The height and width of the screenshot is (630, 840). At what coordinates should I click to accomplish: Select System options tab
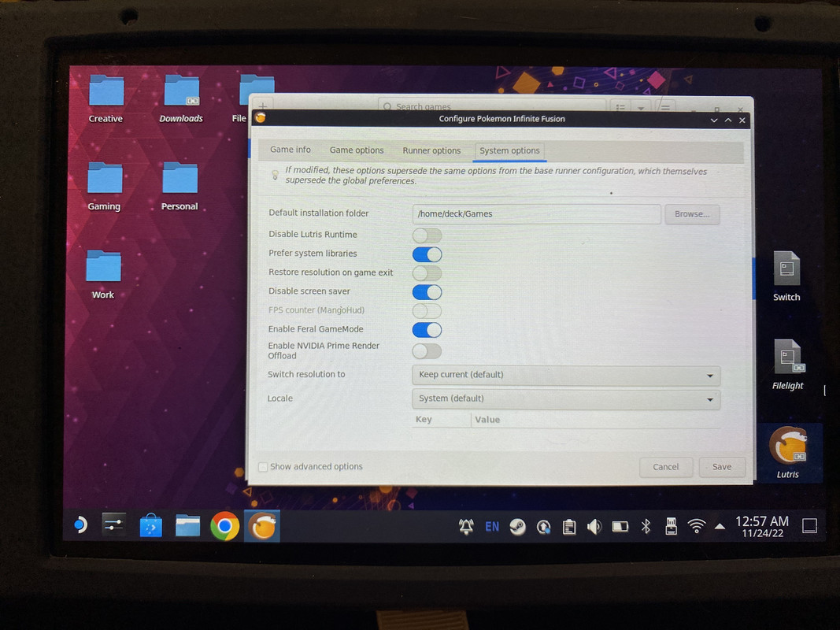tap(509, 151)
